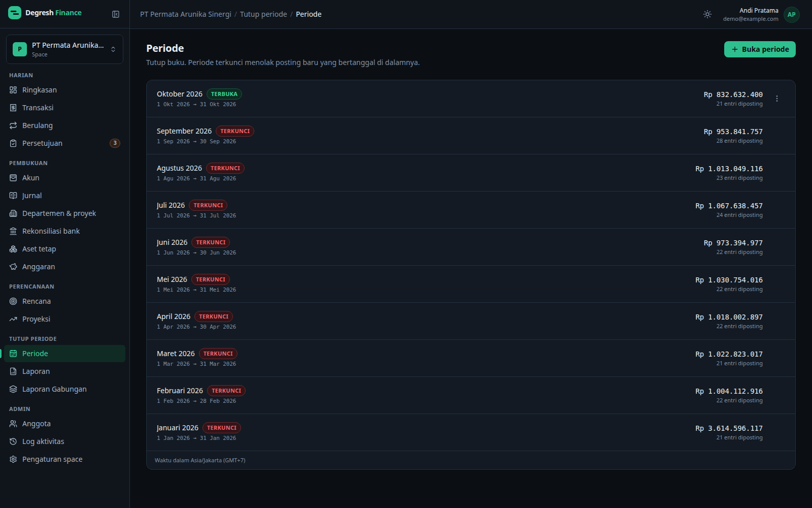
Task: Open the AP user avatar menu
Action: pos(791,15)
